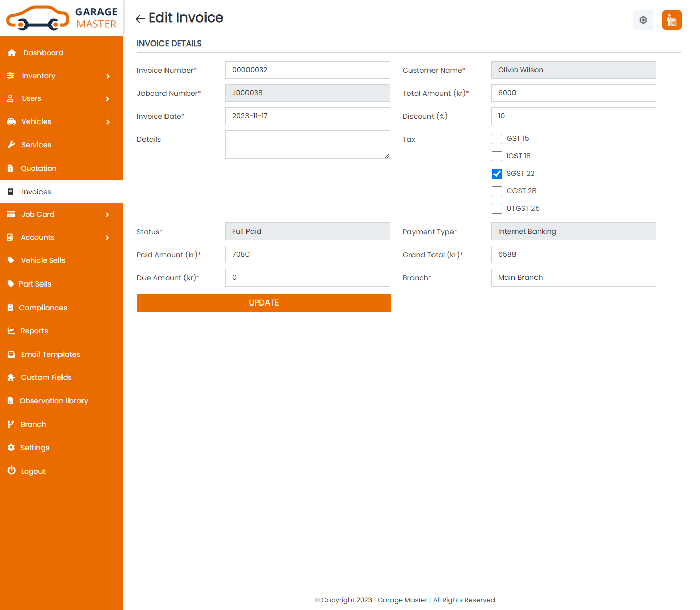Click the Garage Master logo
This screenshot has width=700, height=610.
pyautogui.click(x=61, y=18)
